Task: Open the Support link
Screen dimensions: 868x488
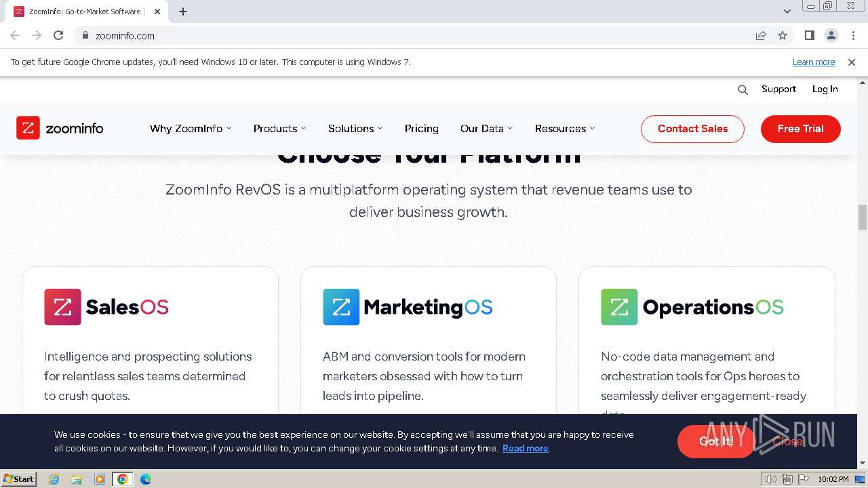Action: [x=778, y=89]
